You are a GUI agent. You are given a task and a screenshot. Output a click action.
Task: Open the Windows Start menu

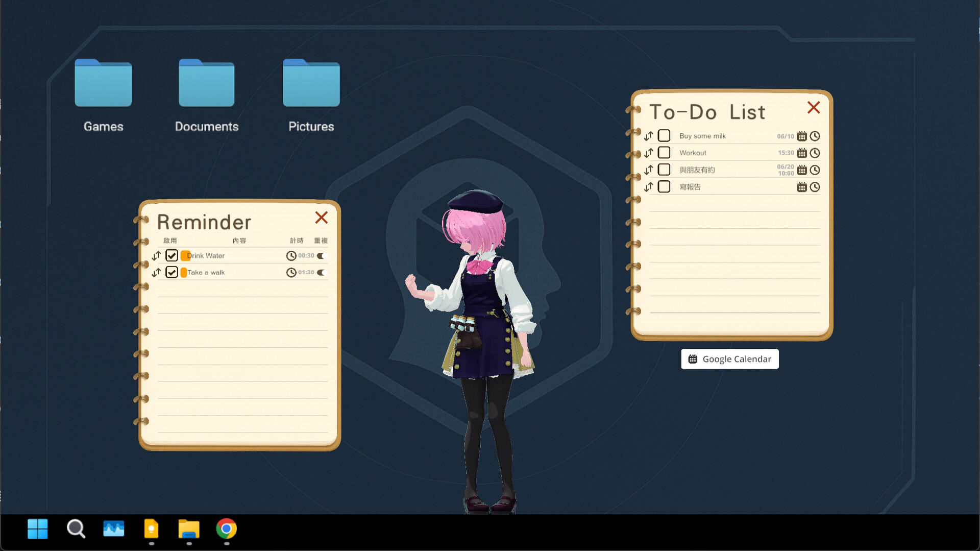pyautogui.click(x=38, y=529)
